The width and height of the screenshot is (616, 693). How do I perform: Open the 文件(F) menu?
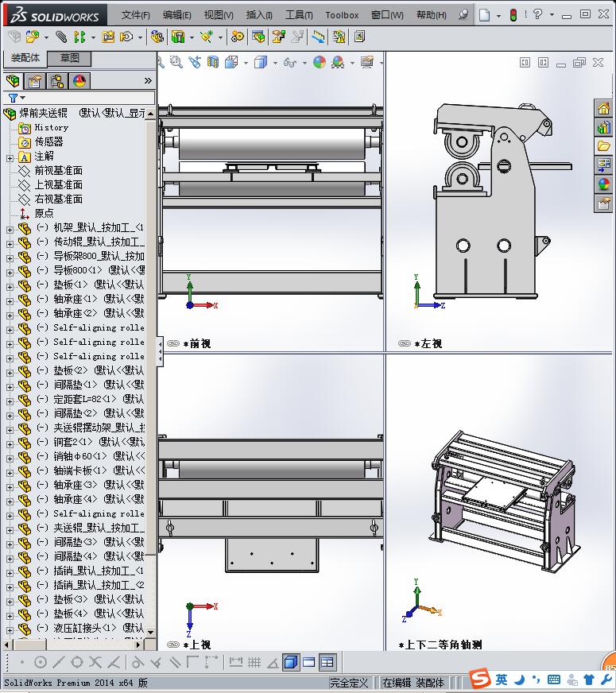[136, 15]
